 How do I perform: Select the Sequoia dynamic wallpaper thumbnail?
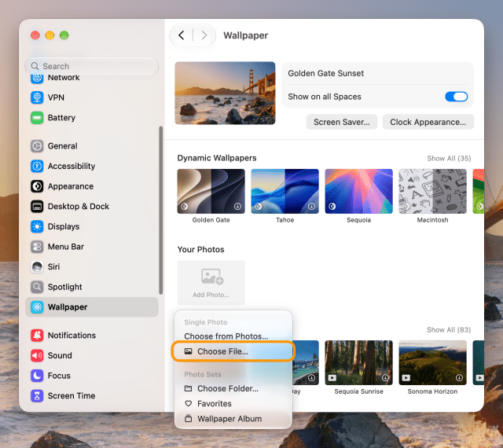point(358,191)
